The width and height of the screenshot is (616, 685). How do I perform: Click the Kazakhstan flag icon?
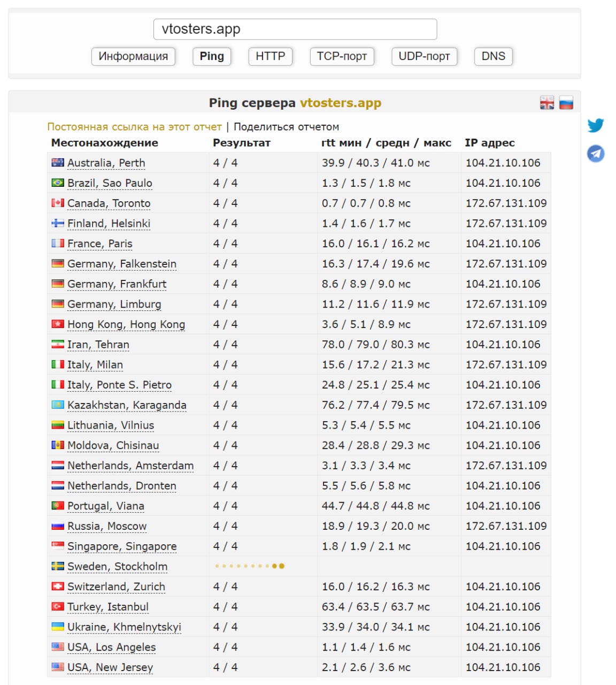58,405
